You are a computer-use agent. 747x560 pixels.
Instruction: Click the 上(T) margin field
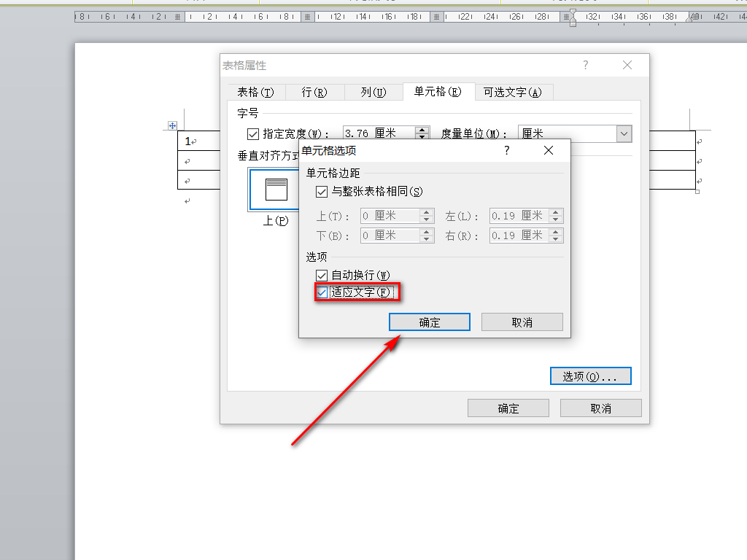[390, 216]
